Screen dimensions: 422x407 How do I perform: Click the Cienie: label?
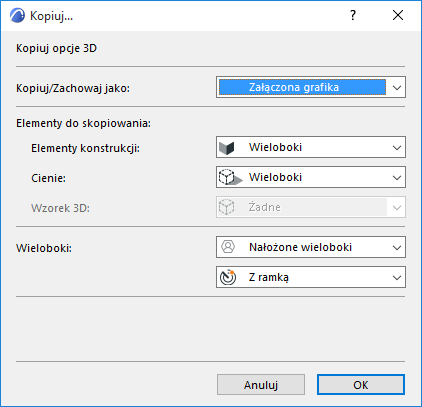click(x=48, y=178)
